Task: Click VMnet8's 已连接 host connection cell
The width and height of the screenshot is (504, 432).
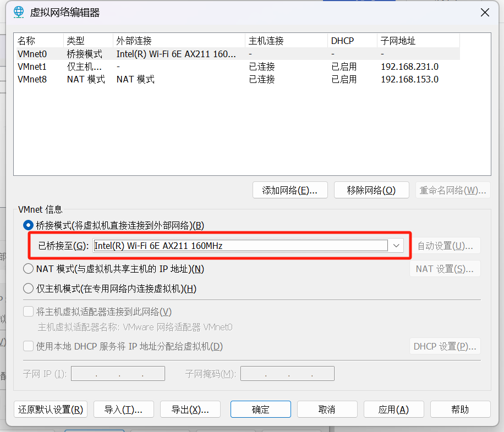Action: pos(262,79)
